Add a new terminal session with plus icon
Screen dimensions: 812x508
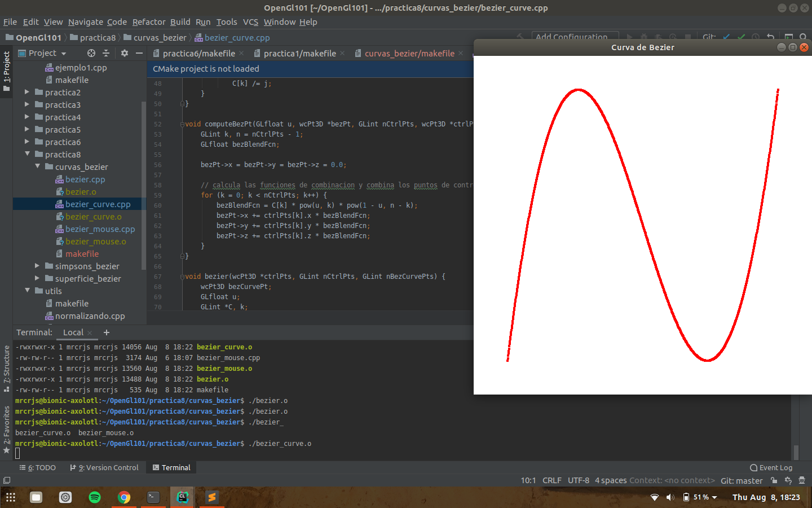(107, 332)
